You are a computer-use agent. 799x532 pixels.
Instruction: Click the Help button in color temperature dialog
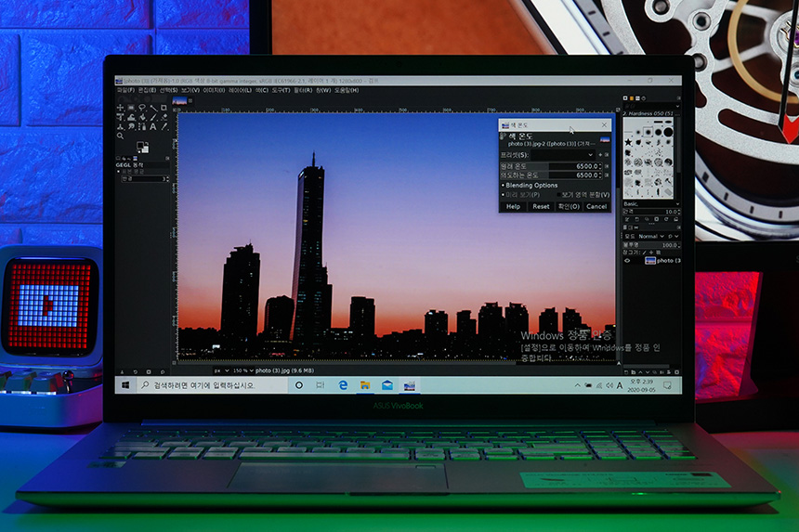513,207
